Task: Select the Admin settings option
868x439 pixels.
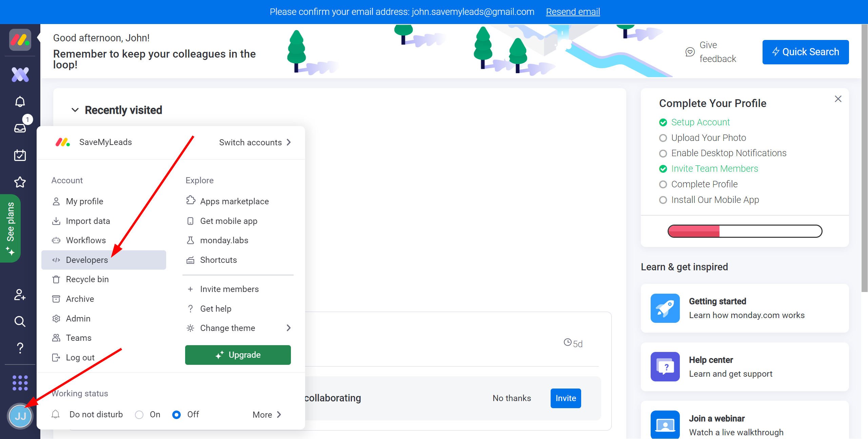Action: click(78, 318)
